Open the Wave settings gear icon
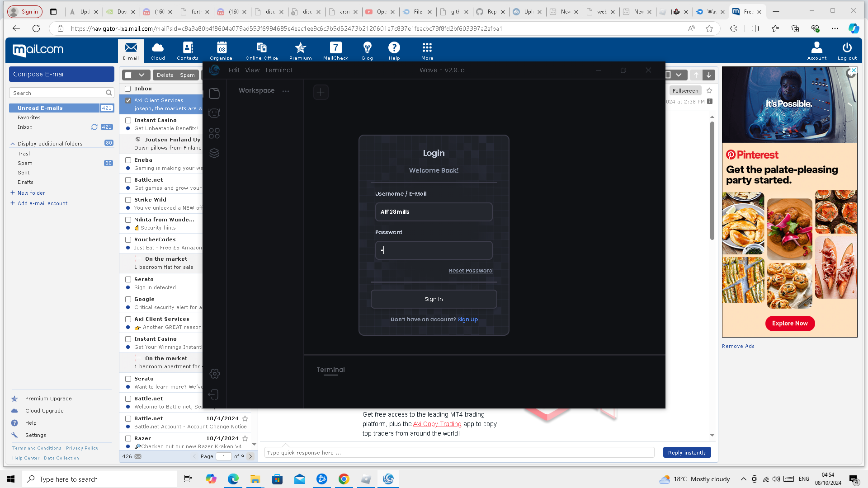 tap(215, 374)
